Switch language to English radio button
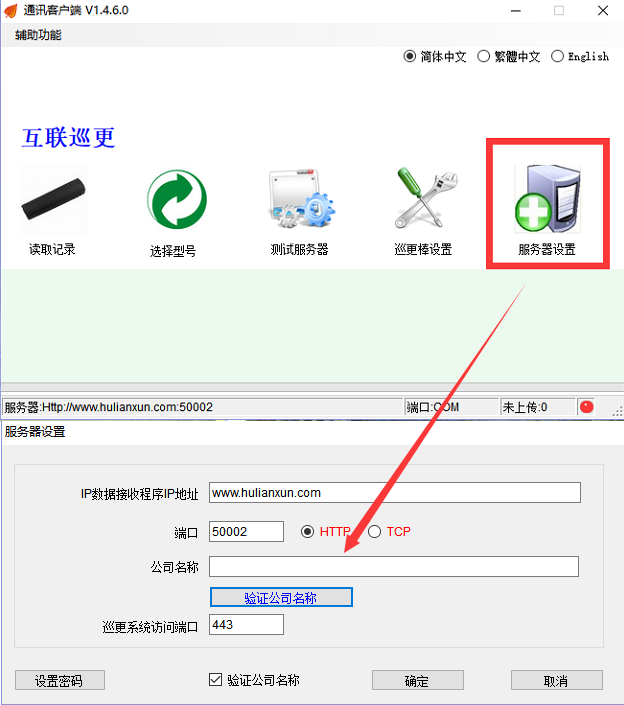 (557, 56)
